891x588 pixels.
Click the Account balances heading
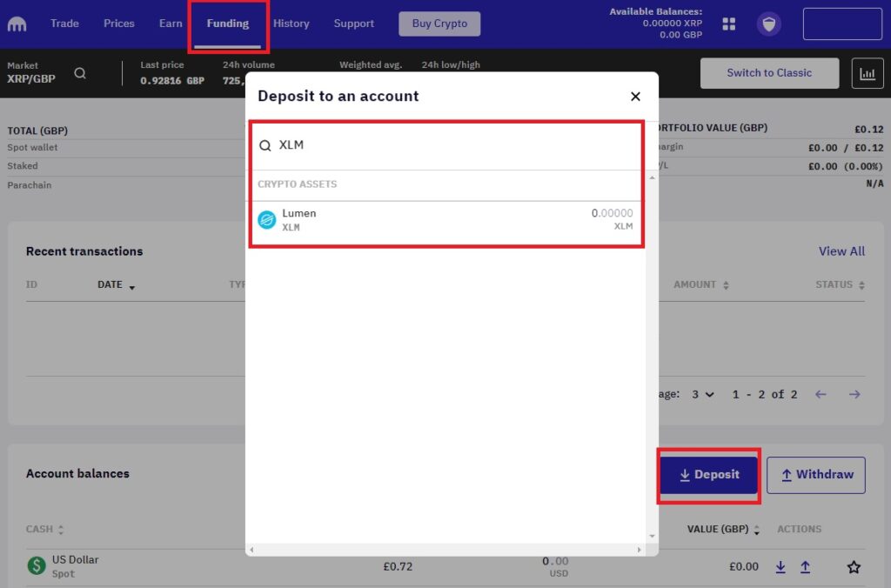77,473
